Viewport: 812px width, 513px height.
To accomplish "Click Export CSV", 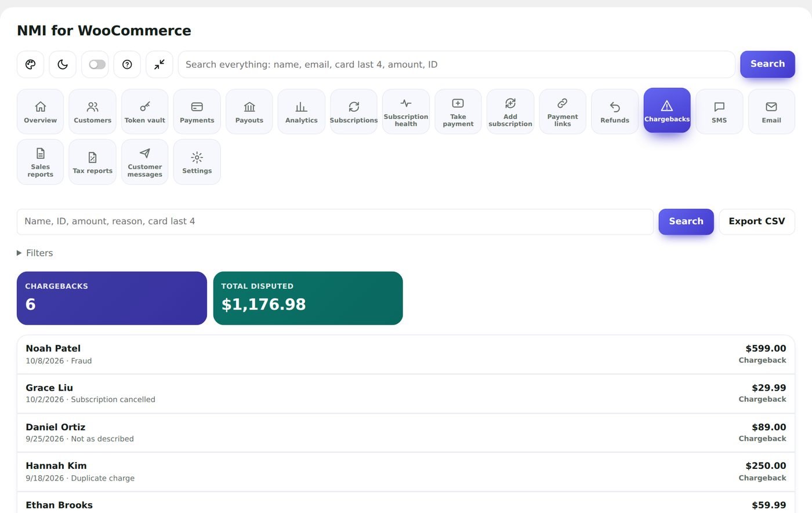I will click(757, 221).
